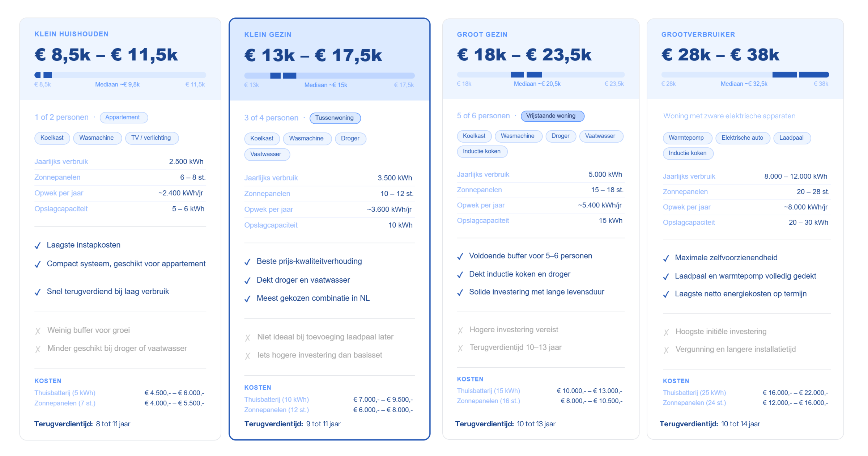Click checkmark next to Solide investering met lange levensduur
This screenshot has width=868, height=456.
click(460, 292)
